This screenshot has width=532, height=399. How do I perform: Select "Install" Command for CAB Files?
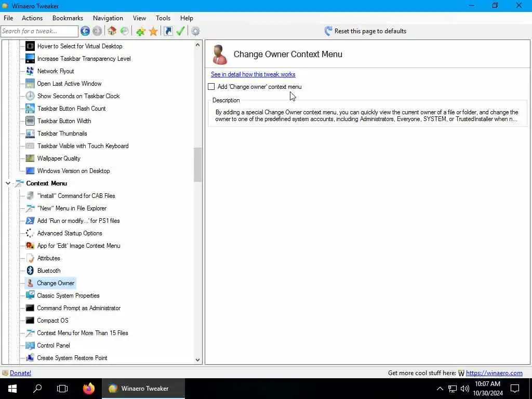coord(76,196)
